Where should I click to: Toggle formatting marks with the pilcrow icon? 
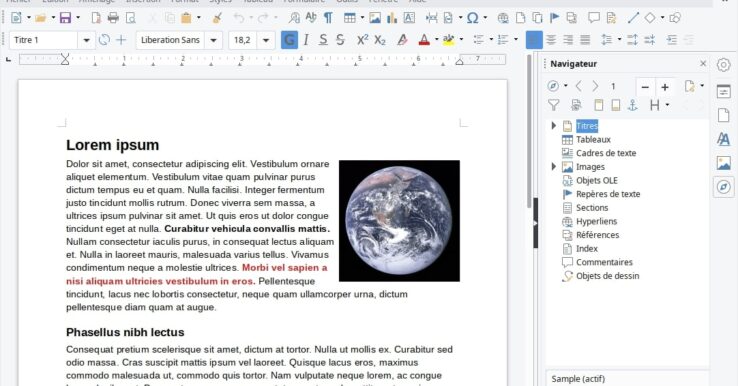(328, 18)
